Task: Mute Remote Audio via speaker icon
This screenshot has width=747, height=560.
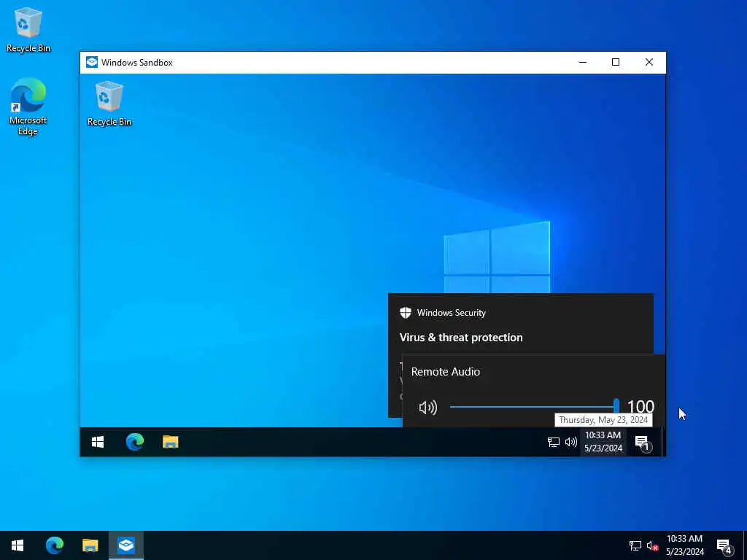Action: click(427, 408)
